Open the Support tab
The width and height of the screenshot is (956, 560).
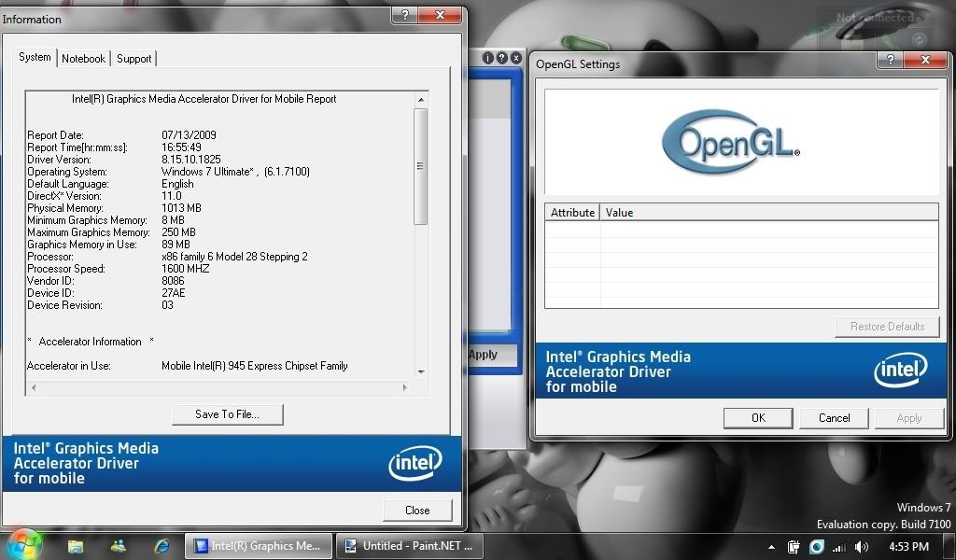(x=134, y=59)
